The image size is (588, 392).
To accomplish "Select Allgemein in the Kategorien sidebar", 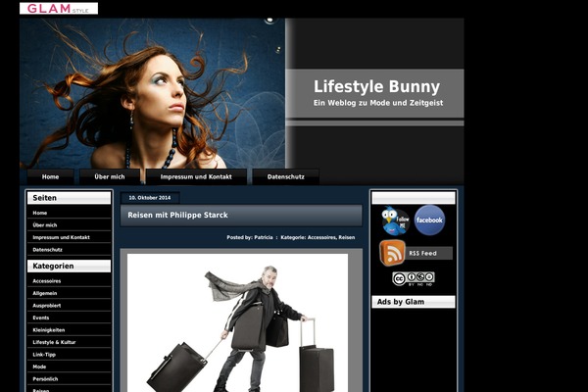I will (x=46, y=293).
